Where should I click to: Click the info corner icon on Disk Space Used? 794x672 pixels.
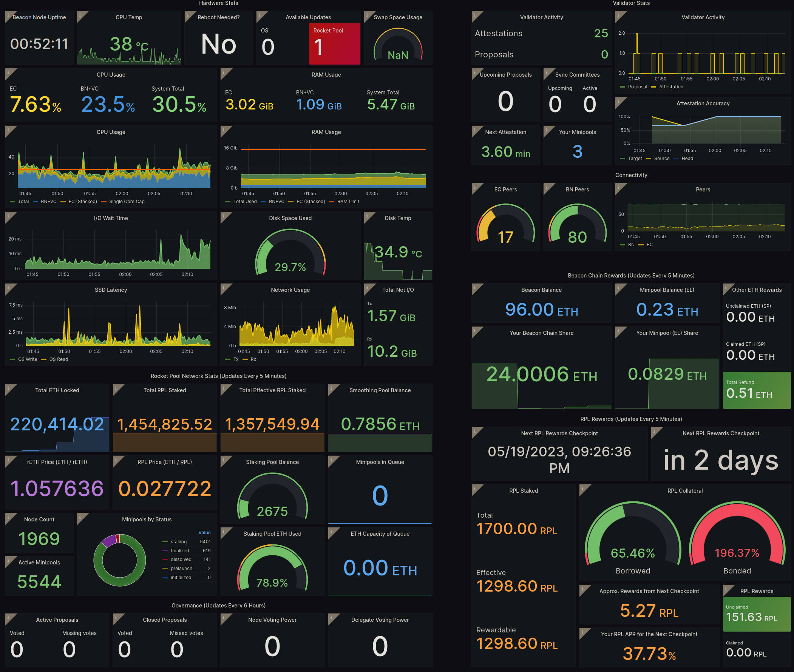coord(224,215)
